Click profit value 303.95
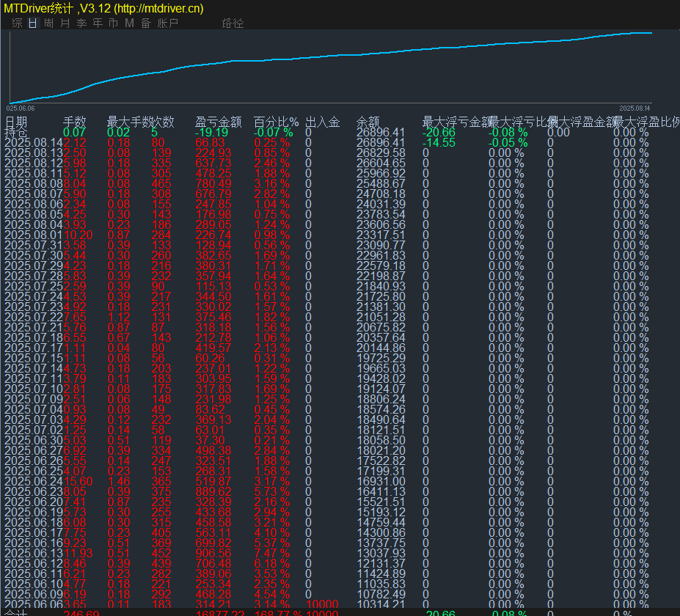 (x=213, y=379)
